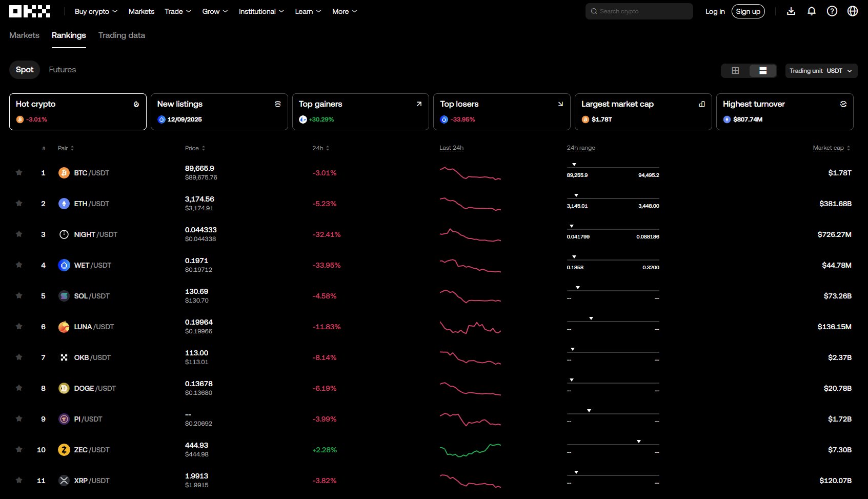Favorite the BTC/USDT pair star

(x=19, y=172)
